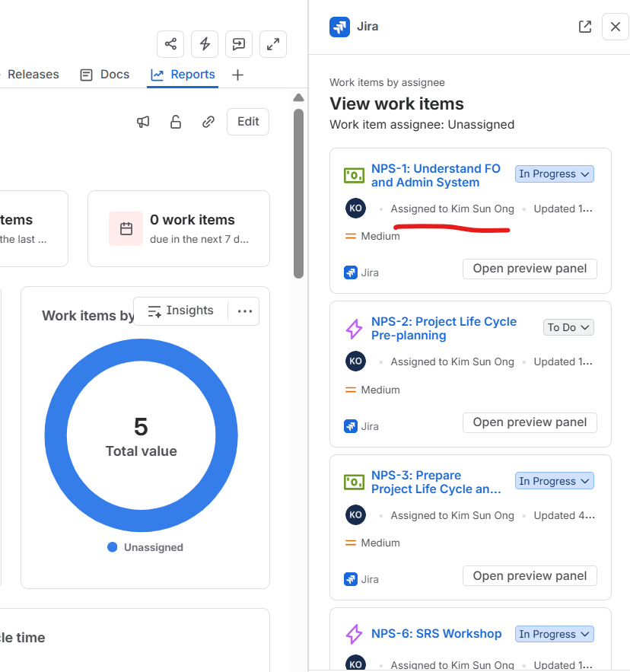The image size is (630, 672).
Task: Click the padlock access icon
Action: [x=176, y=122]
